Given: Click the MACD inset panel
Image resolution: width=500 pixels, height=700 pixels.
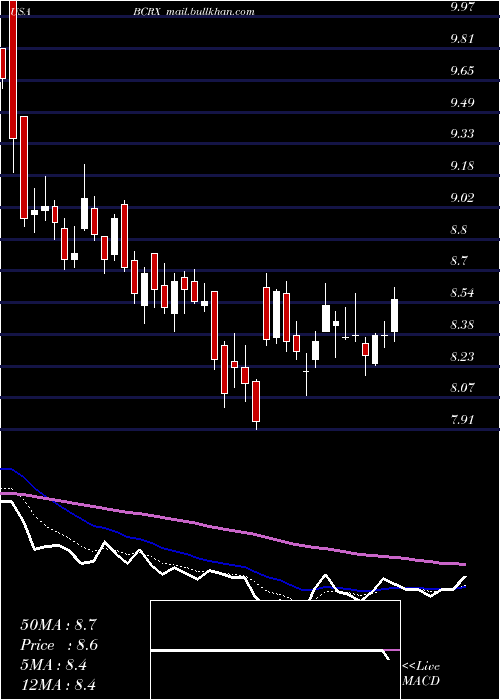Looking at the screenshot, I should [275, 650].
